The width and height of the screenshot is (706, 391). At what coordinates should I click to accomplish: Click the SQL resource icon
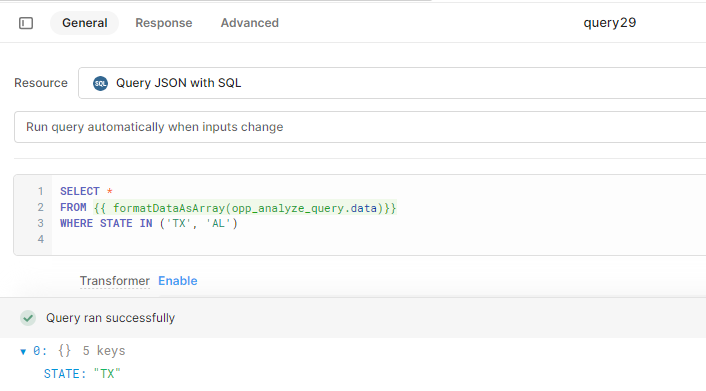[x=100, y=83]
